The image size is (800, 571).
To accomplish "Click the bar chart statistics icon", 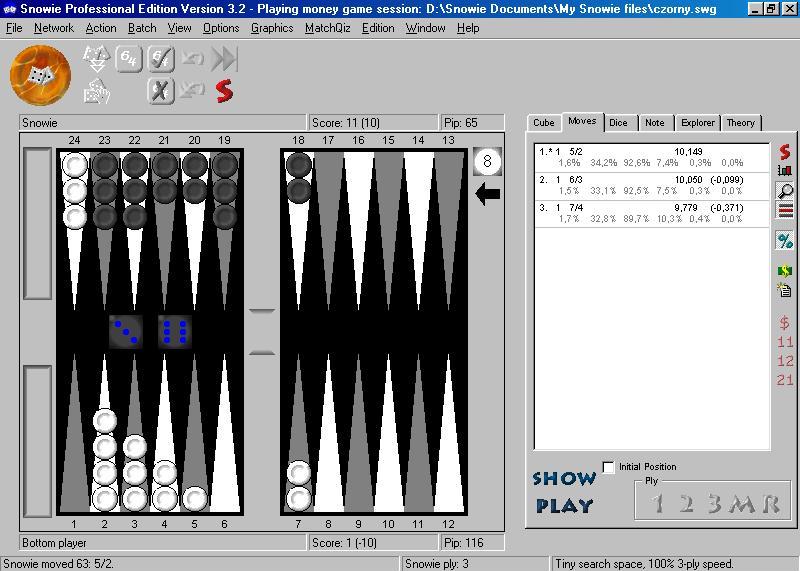I will pos(785,171).
